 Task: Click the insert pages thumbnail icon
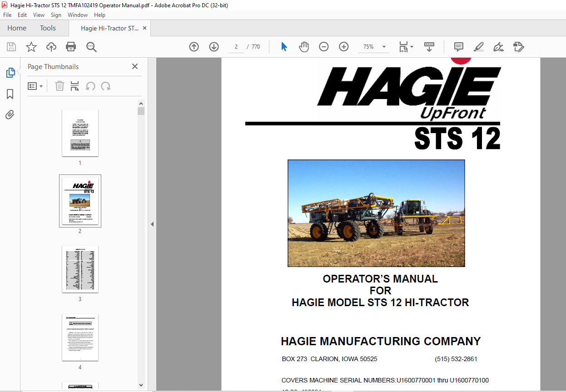75,86
